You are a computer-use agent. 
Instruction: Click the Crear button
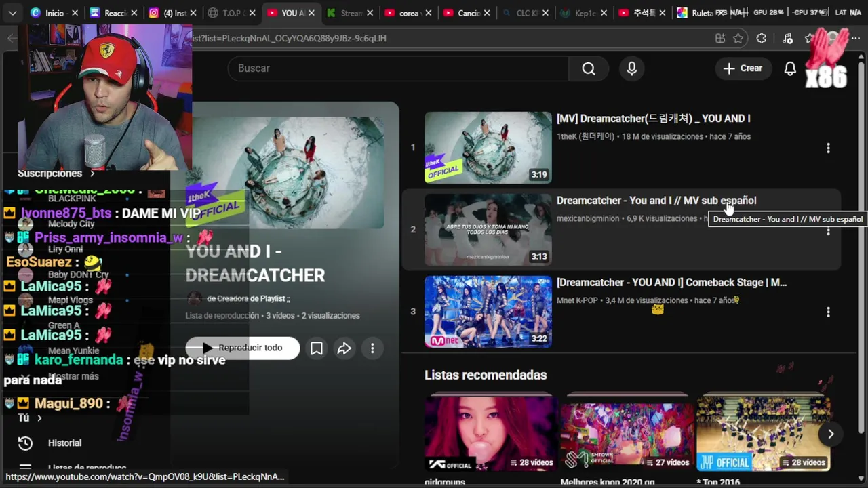click(x=743, y=68)
